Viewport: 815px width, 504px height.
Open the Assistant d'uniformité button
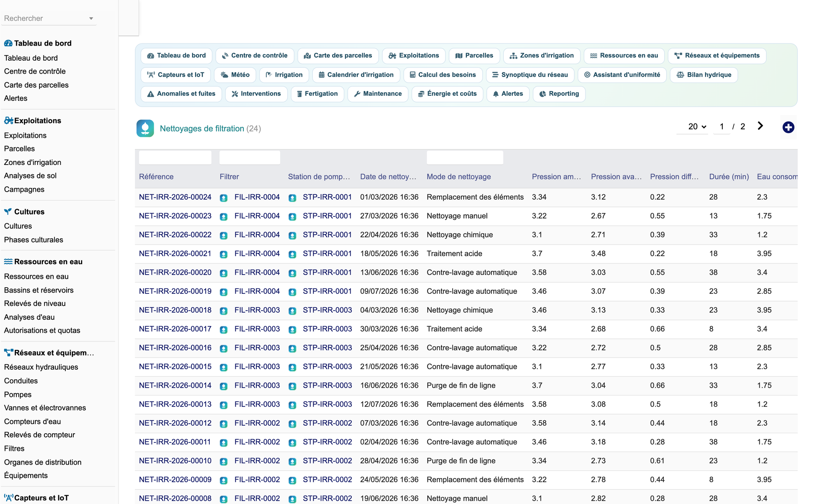(x=622, y=75)
